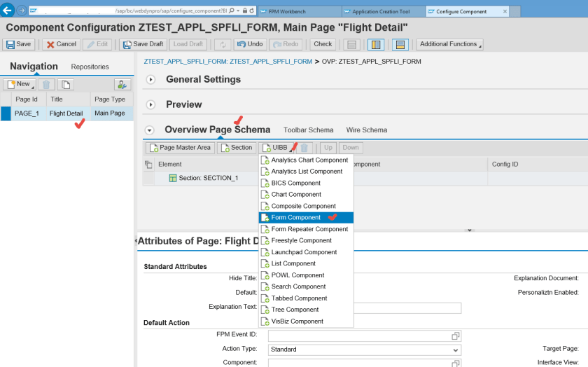The width and height of the screenshot is (588, 367).
Task: Collapse the attributes panel splitter arrow
Action: (469, 230)
